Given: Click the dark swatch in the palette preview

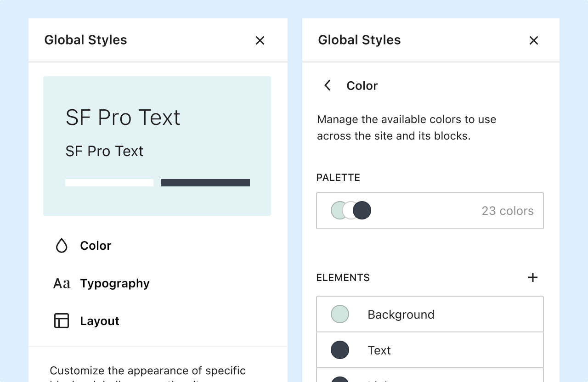Looking at the screenshot, I should 362,210.
